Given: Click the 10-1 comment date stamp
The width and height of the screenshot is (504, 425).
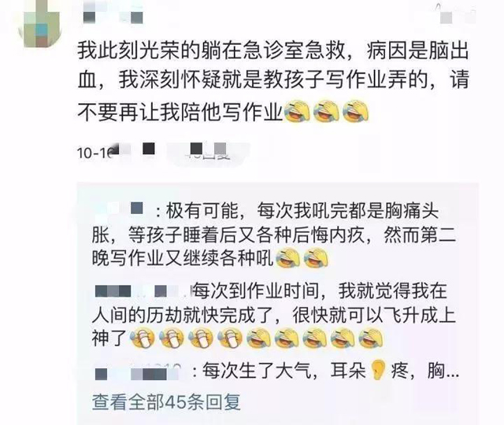Looking at the screenshot, I should pyautogui.click(x=94, y=153).
